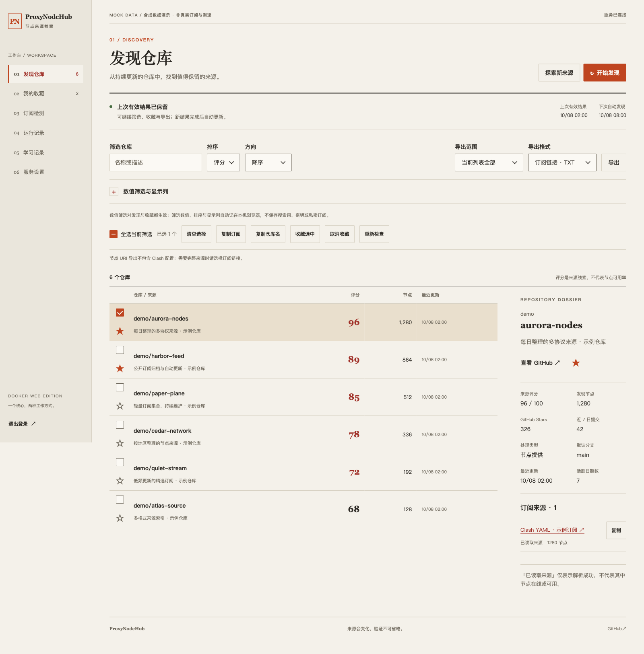Star the demo/atlas-source repository
The width and height of the screenshot is (644, 654).
coord(120,518)
